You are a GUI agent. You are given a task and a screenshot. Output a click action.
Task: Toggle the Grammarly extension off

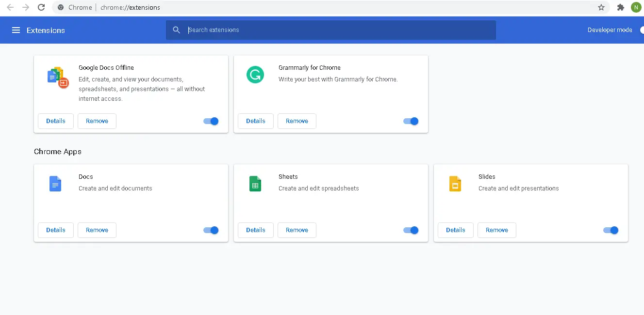[x=411, y=121]
